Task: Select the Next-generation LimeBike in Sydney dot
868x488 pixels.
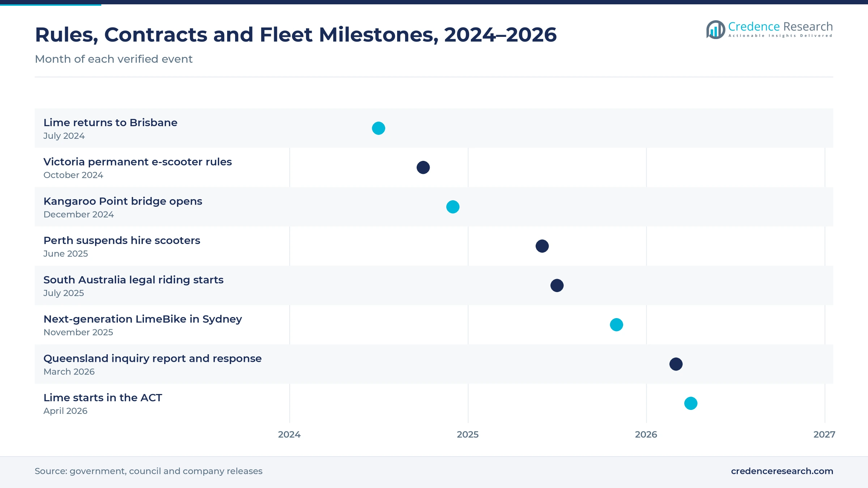Action: (x=616, y=325)
